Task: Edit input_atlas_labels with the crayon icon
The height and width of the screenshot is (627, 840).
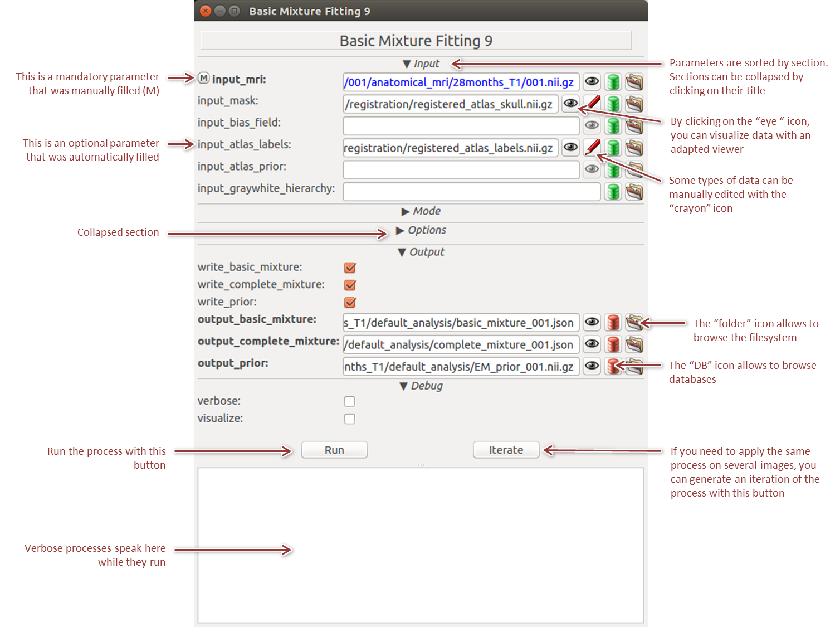Action: [593, 148]
